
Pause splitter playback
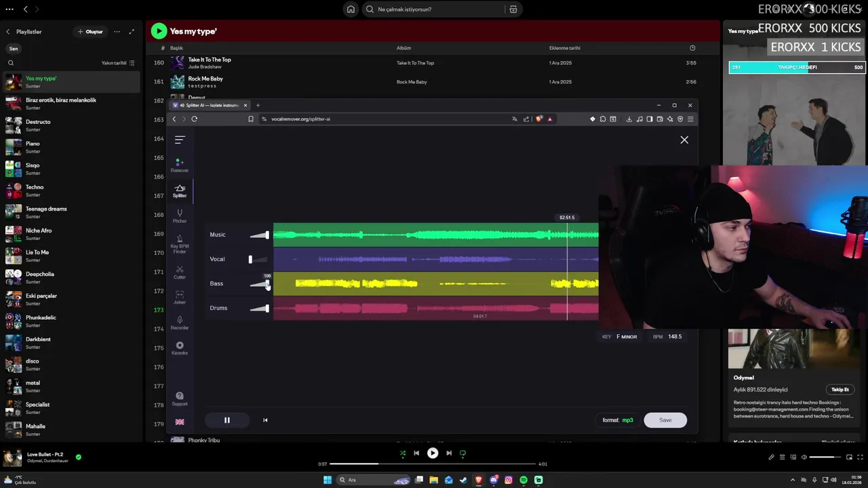pyautogui.click(x=227, y=420)
